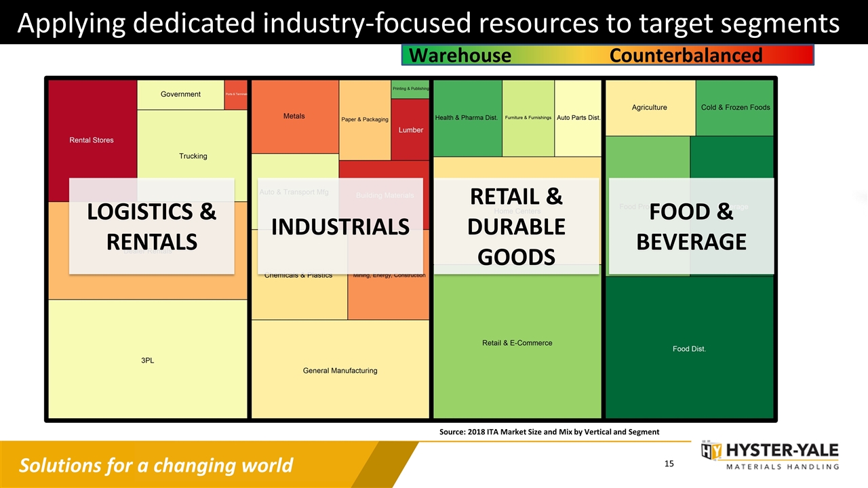The image size is (868, 488).
Task: Click the Food Dist. block
Action: click(690, 348)
